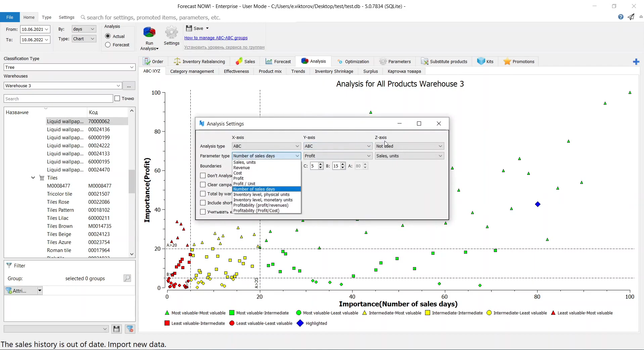Open the Order tab icon

146,61
